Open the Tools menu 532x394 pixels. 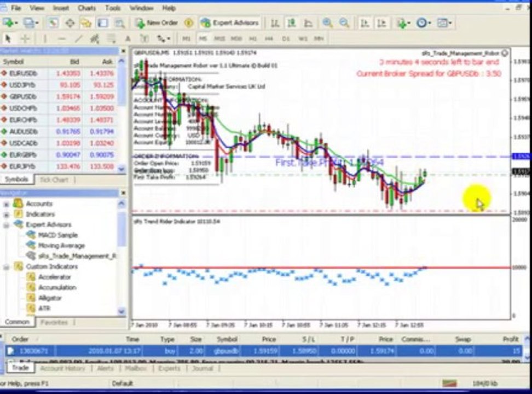coord(113,8)
